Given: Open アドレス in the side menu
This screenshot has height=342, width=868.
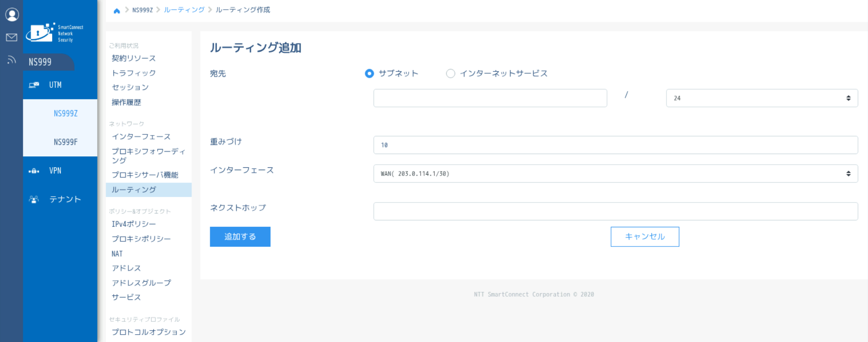Looking at the screenshot, I should click(x=127, y=268).
